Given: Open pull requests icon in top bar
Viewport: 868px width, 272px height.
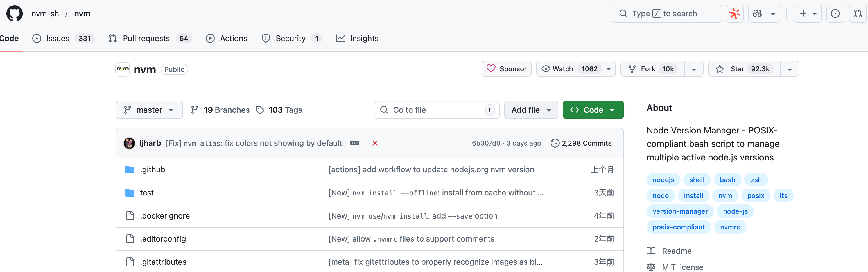Looking at the screenshot, I should click(x=858, y=14).
